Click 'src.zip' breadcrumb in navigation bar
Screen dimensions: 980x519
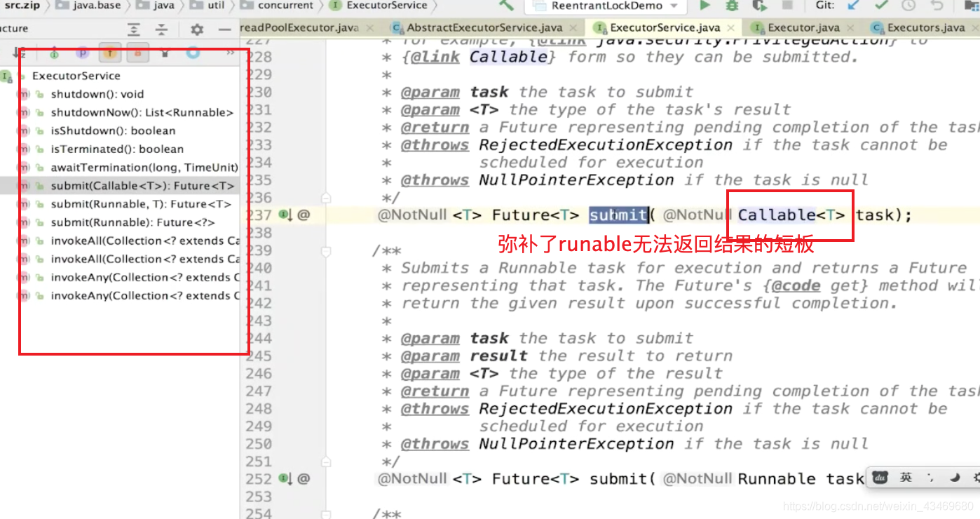22,5
